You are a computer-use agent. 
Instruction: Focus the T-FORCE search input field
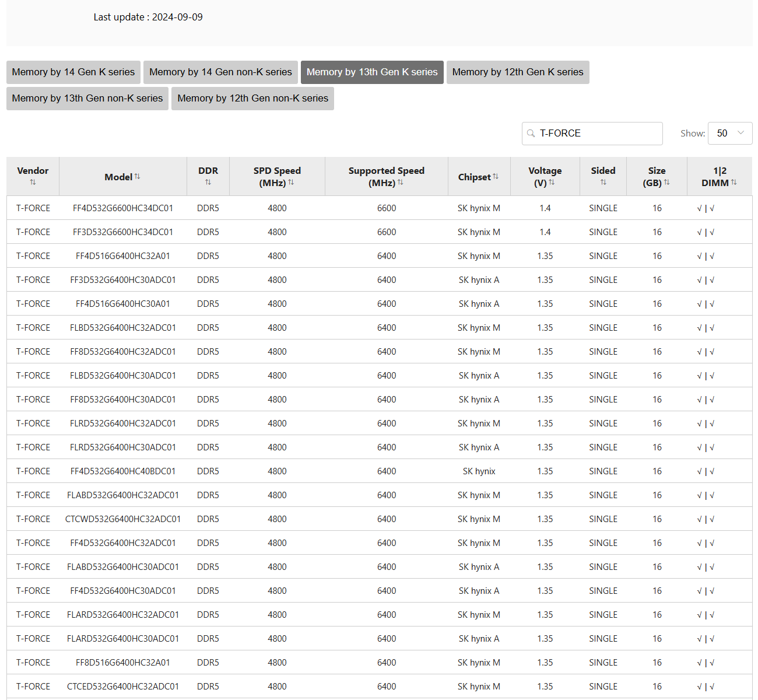coord(592,134)
